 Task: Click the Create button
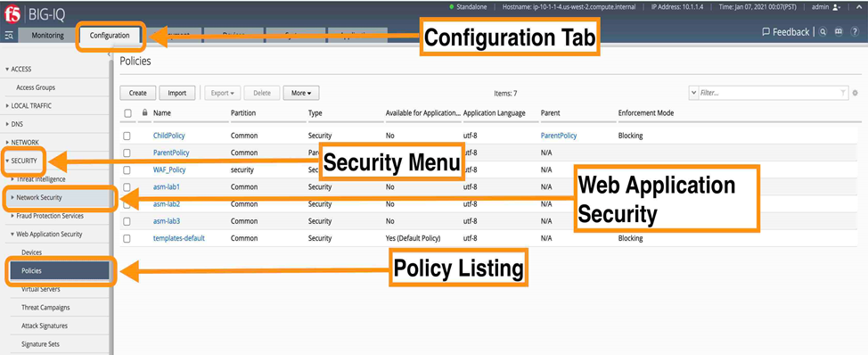138,93
